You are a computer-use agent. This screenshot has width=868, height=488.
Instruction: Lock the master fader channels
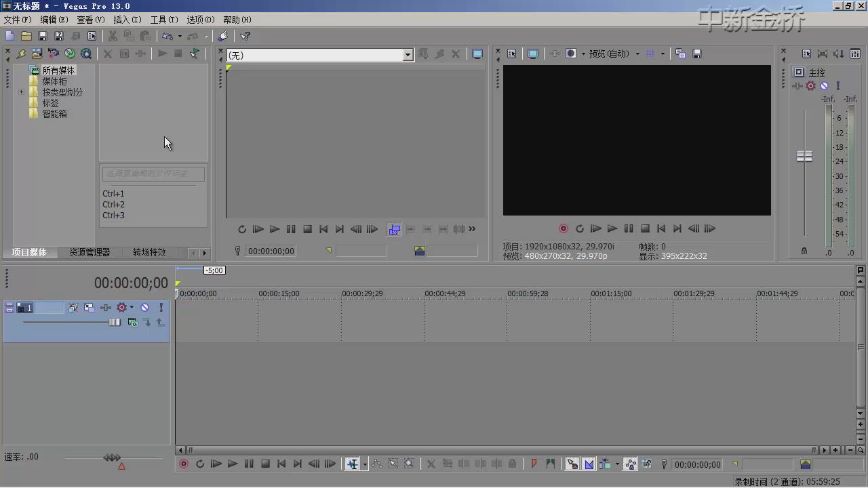tap(804, 251)
